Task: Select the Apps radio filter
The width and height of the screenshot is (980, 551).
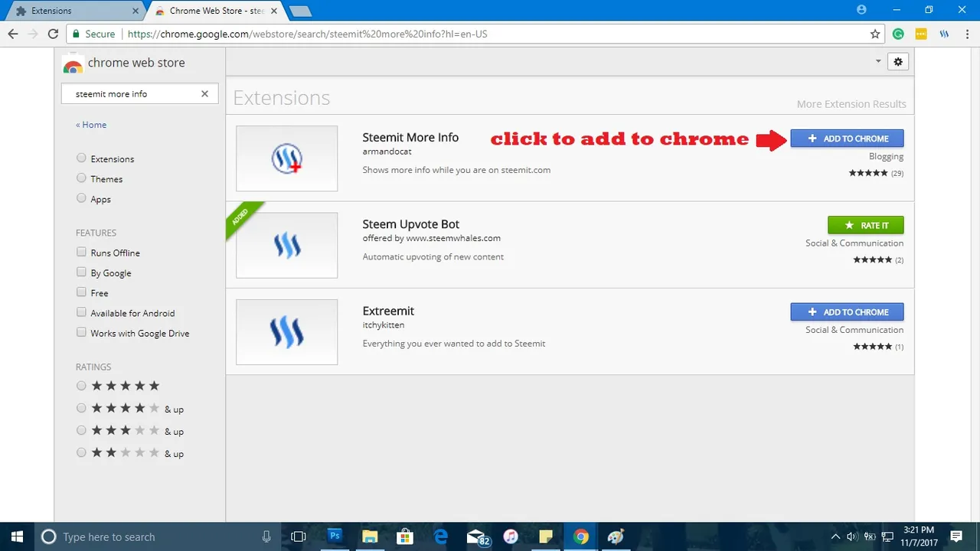Action: pyautogui.click(x=81, y=199)
